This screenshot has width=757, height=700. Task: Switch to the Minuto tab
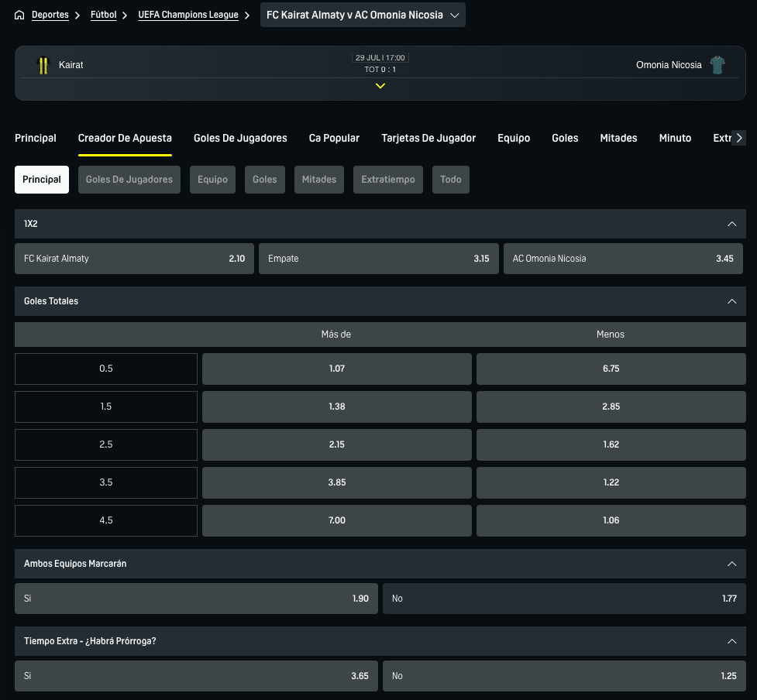(x=675, y=138)
